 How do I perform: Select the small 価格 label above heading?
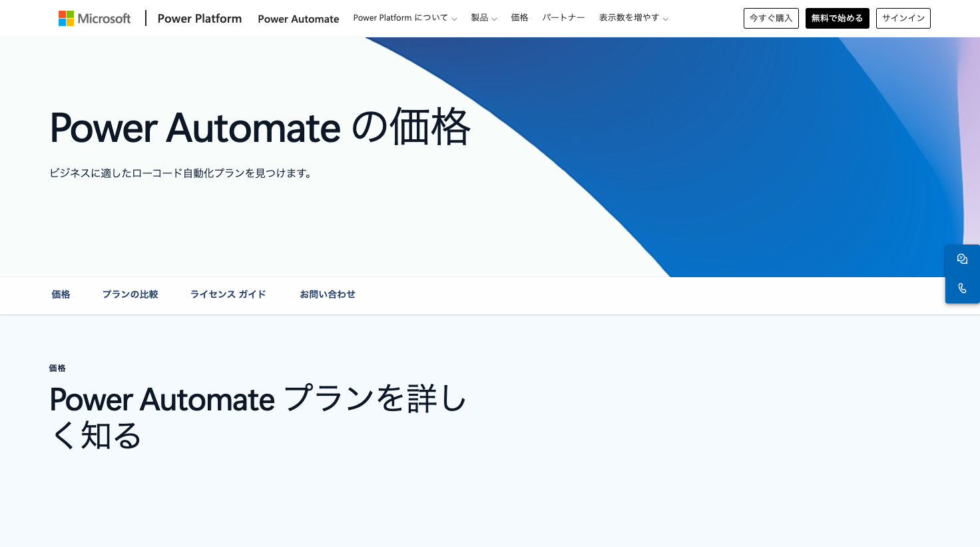coord(57,368)
